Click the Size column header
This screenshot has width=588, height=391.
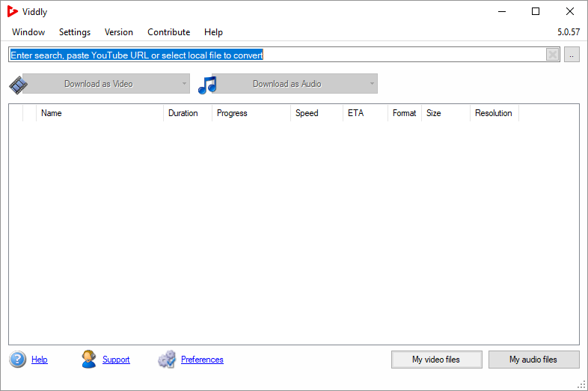446,113
